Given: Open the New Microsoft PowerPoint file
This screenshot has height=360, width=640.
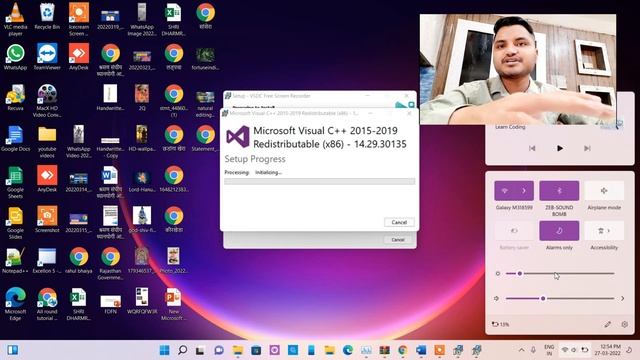Looking at the screenshot, I should point(173,304).
